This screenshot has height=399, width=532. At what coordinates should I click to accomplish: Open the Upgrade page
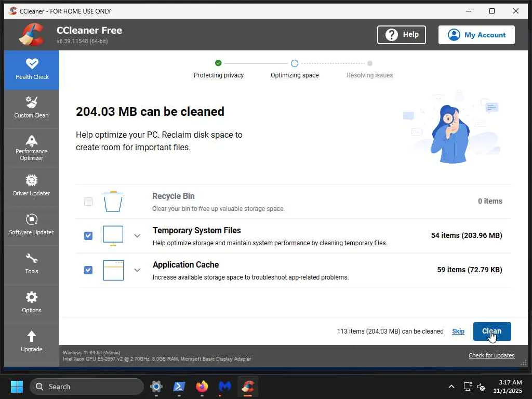[32, 342]
